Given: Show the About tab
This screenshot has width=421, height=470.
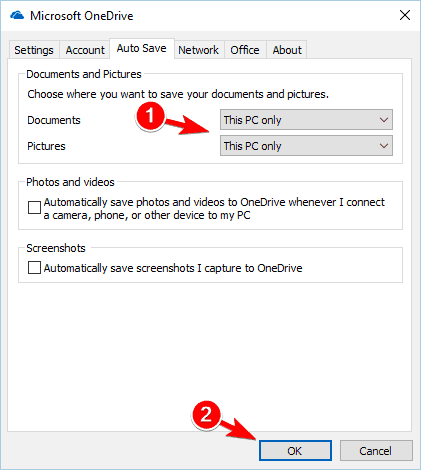Looking at the screenshot, I should click(287, 50).
